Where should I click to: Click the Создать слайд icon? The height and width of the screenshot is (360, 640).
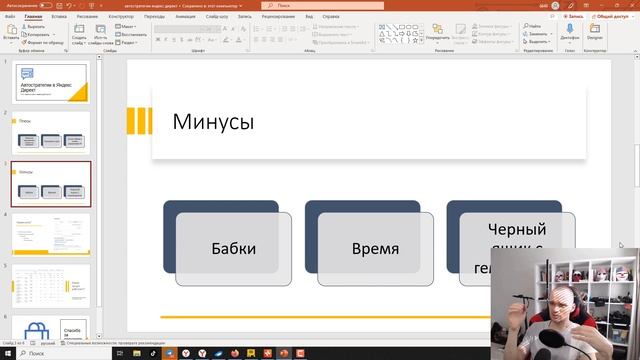point(79,29)
